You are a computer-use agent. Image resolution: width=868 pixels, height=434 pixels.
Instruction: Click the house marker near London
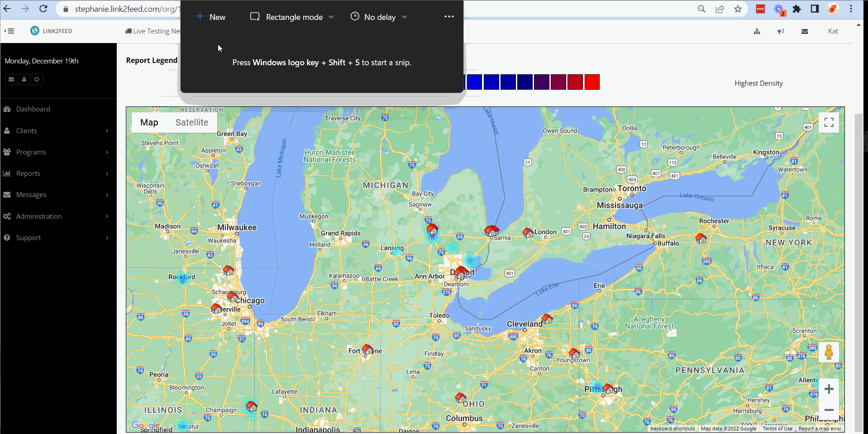[x=528, y=233]
